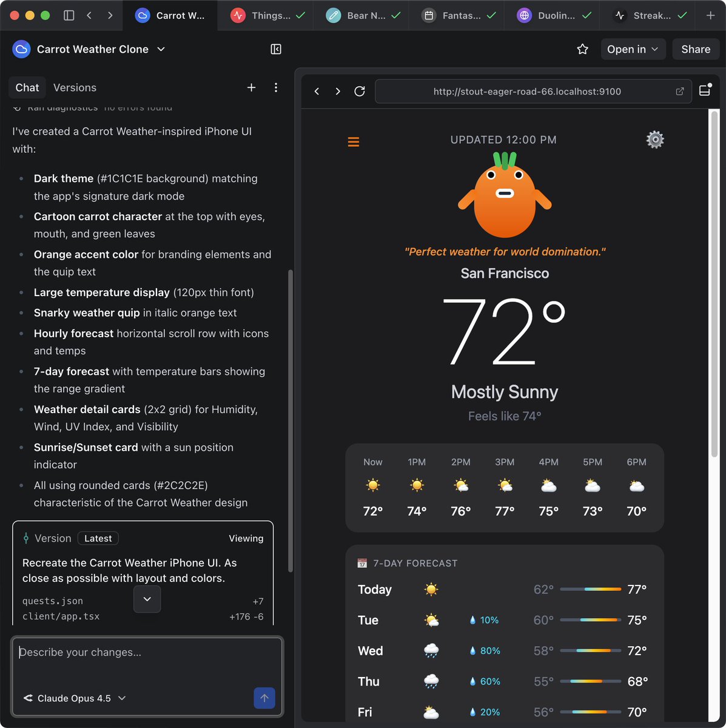726x728 pixels.
Task: Click the UPDATED 12:00 PM text
Action: 503,140
